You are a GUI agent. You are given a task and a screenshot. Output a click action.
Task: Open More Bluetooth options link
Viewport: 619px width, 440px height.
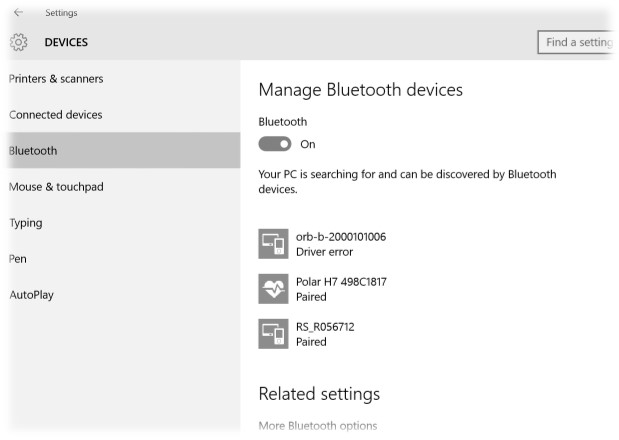pyautogui.click(x=317, y=427)
